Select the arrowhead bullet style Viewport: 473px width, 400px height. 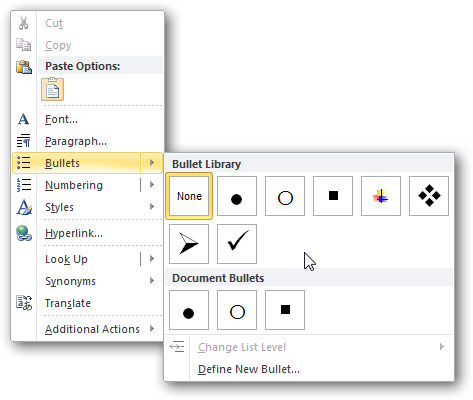(x=189, y=244)
